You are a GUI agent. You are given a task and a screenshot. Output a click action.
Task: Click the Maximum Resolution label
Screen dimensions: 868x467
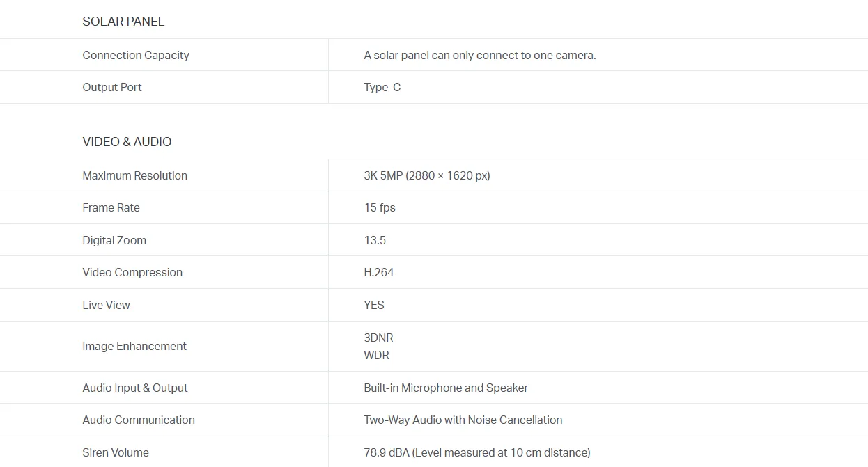(134, 175)
